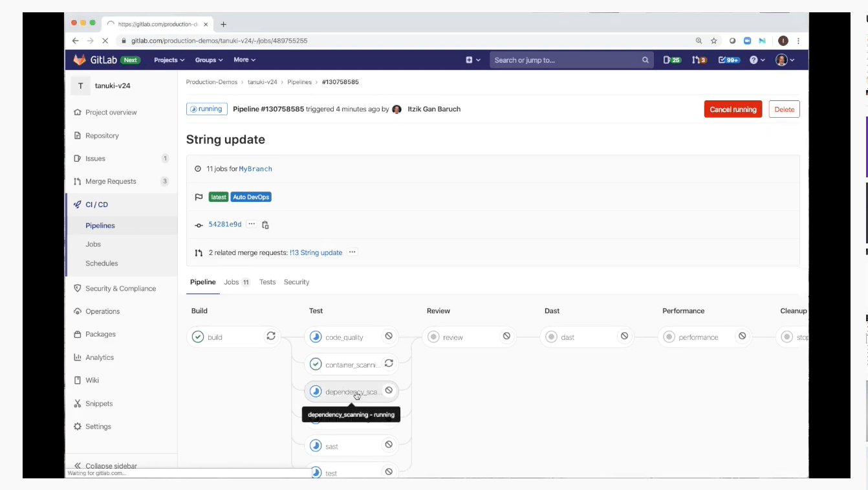Viewport: 868px width, 490px height.
Task: Open the Projects dropdown menu
Action: tap(169, 60)
